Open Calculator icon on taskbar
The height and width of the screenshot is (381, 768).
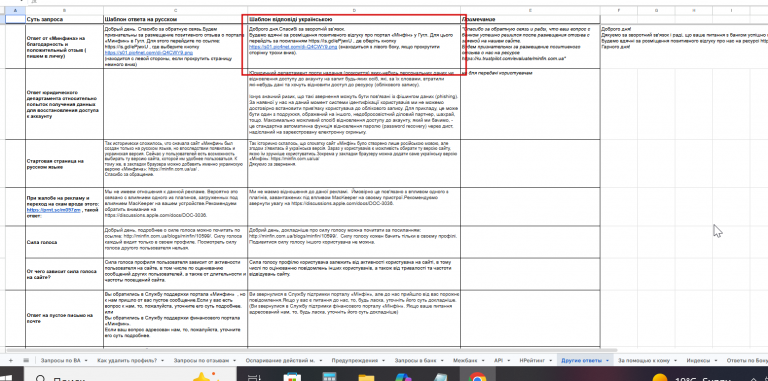(x=330, y=378)
